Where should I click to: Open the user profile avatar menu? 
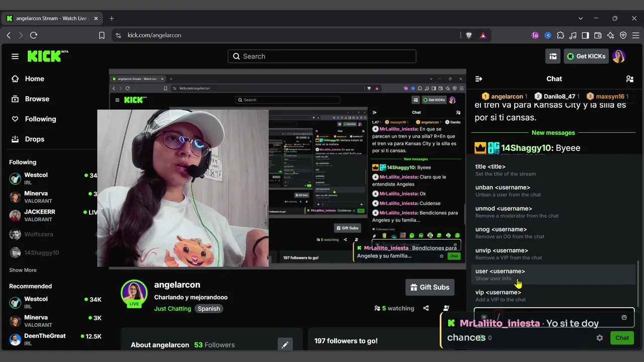click(x=619, y=56)
